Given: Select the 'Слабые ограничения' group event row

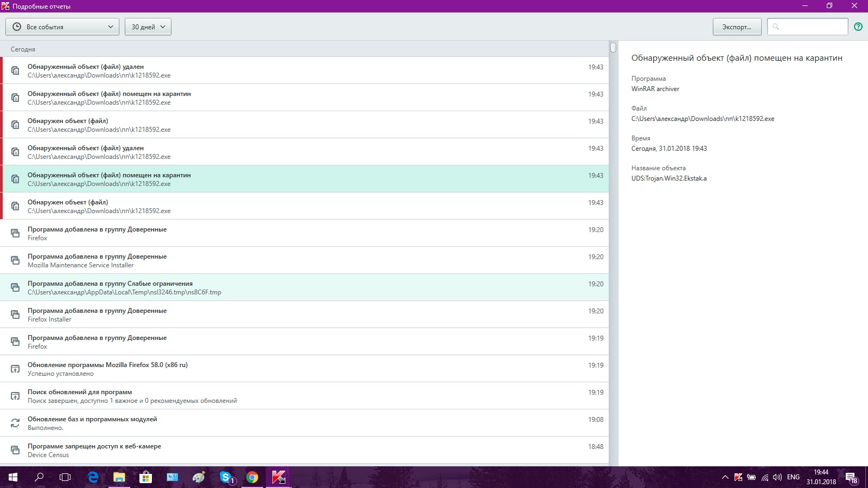Looking at the screenshot, I should coord(304,287).
